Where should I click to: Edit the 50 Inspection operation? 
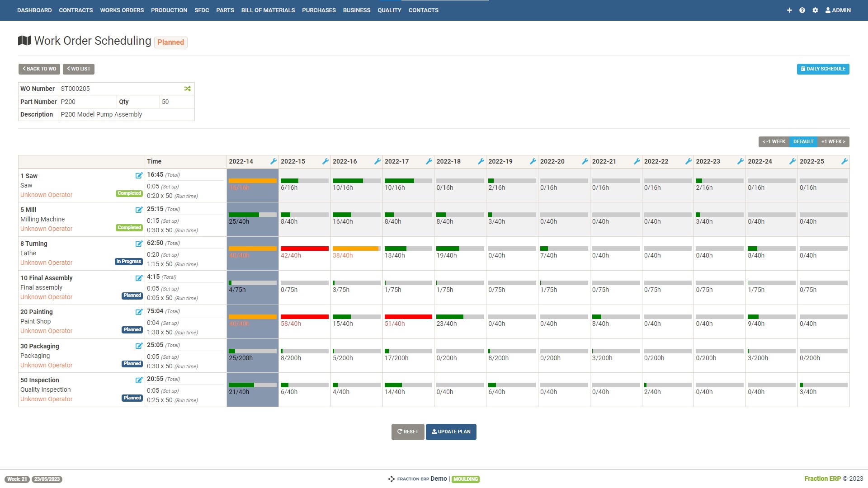[x=139, y=380]
